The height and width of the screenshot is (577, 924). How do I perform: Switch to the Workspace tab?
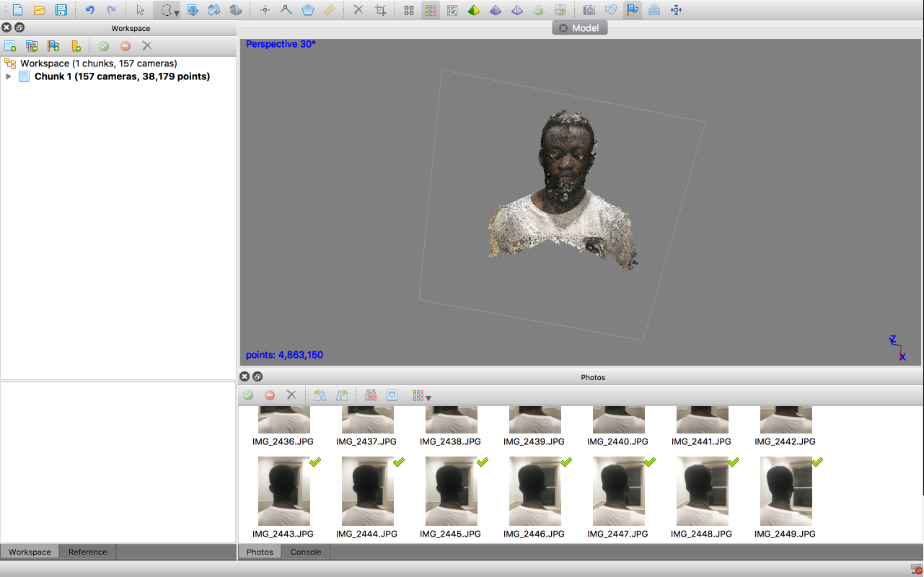click(x=30, y=552)
